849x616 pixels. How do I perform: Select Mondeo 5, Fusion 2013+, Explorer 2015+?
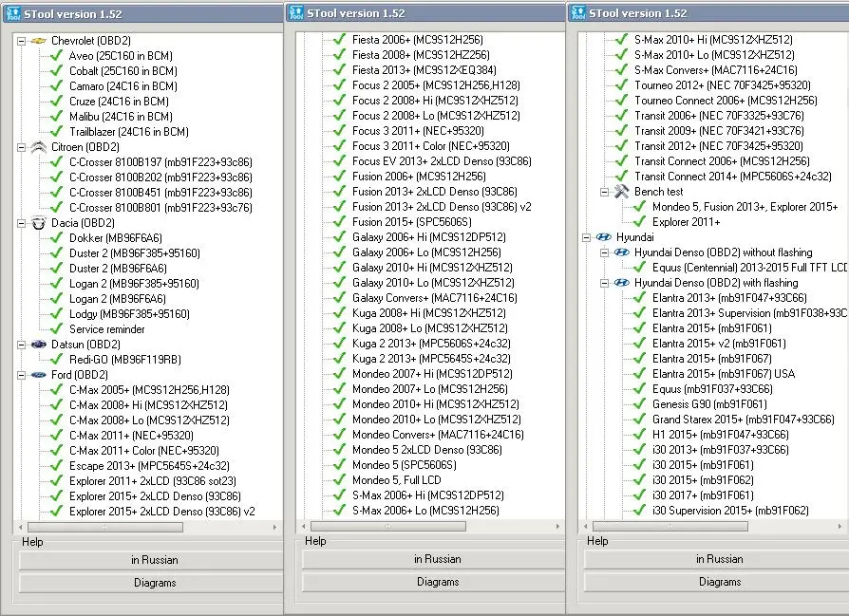745,207
